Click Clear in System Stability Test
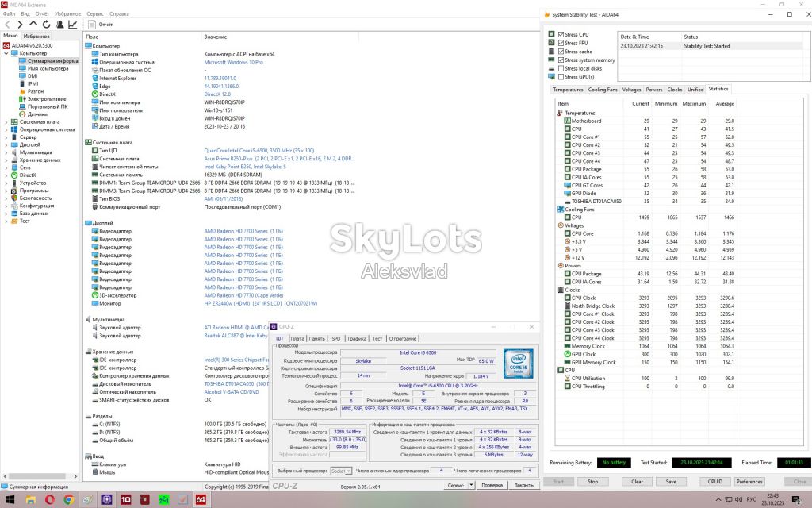Screen dimensions: 812x508 pyautogui.click(x=637, y=482)
